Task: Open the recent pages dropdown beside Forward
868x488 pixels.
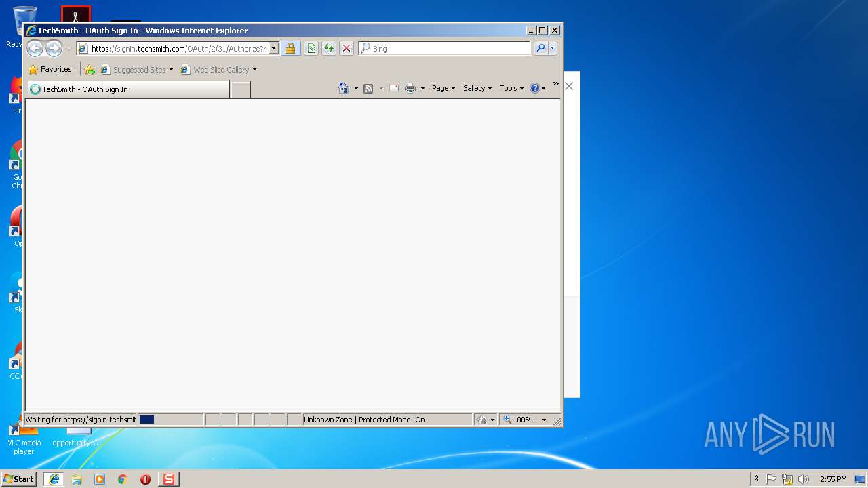Action: [x=68, y=49]
